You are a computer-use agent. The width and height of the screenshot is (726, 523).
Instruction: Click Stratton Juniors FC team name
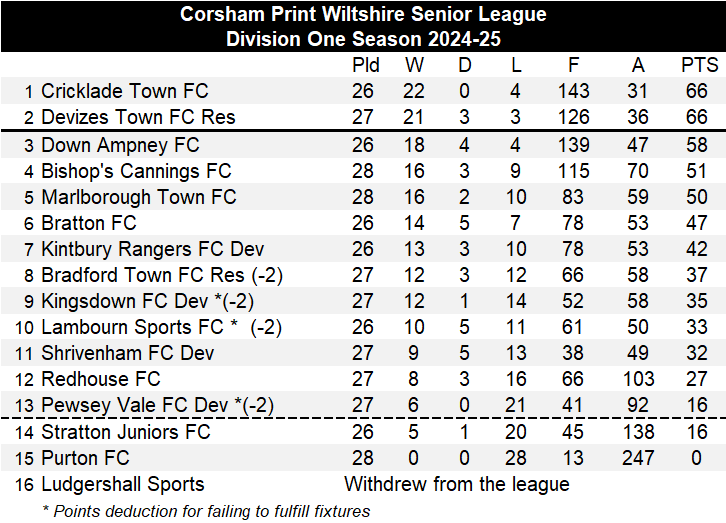pyautogui.click(x=126, y=432)
